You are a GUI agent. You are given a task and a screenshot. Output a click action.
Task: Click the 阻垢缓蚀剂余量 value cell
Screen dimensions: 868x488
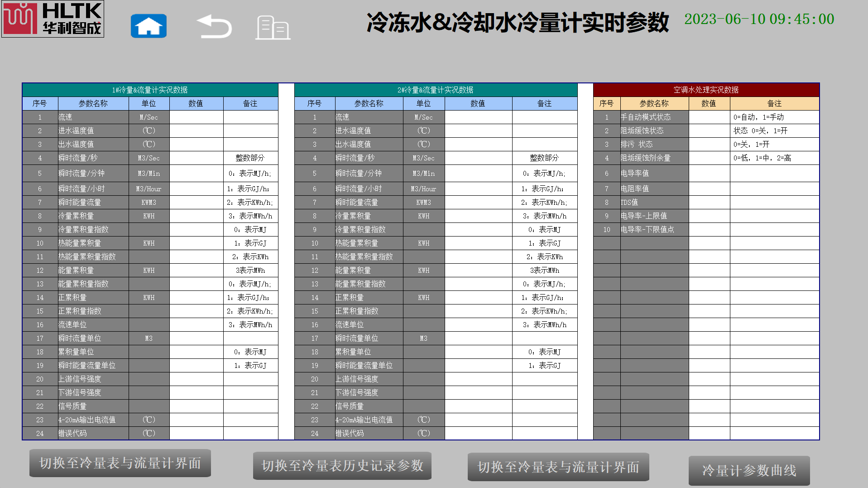(x=709, y=158)
